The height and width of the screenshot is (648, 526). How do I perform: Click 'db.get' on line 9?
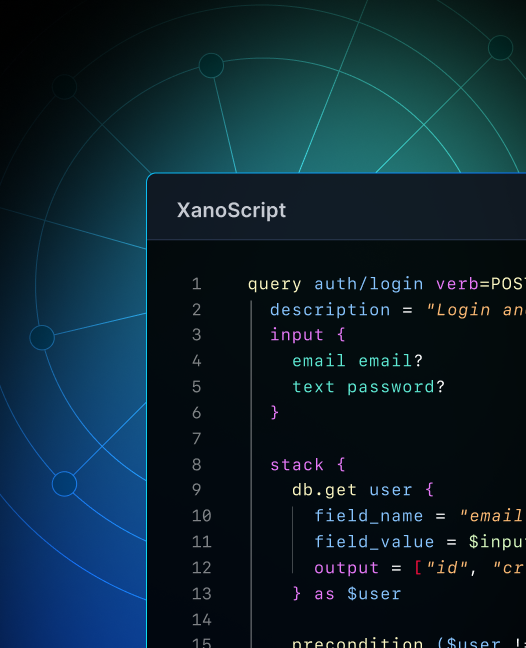[324, 491]
